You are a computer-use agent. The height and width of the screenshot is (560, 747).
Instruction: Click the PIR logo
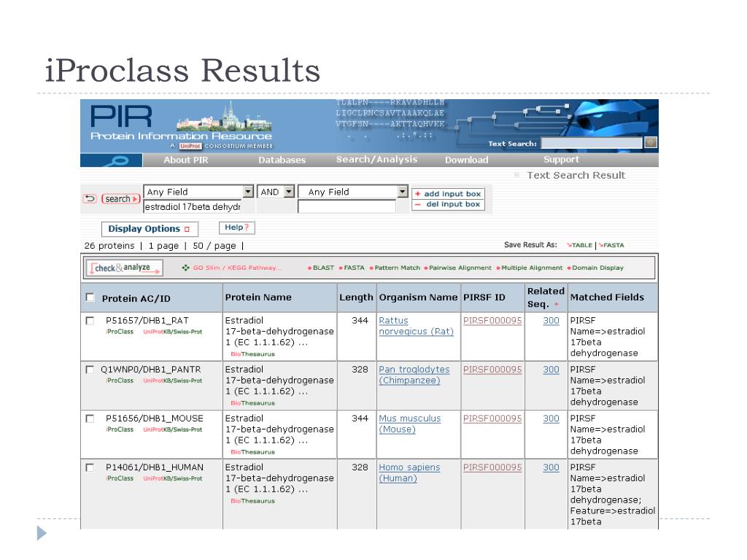tap(121, 116)
